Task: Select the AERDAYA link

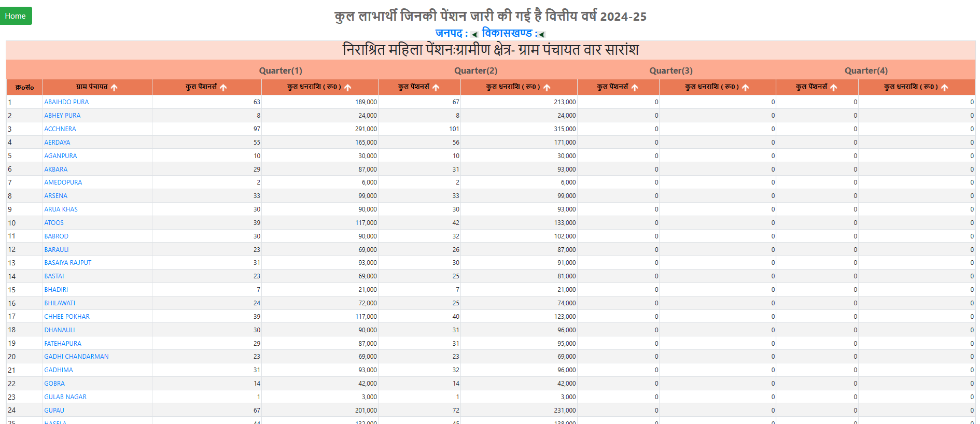Action: tap(57, 143)
